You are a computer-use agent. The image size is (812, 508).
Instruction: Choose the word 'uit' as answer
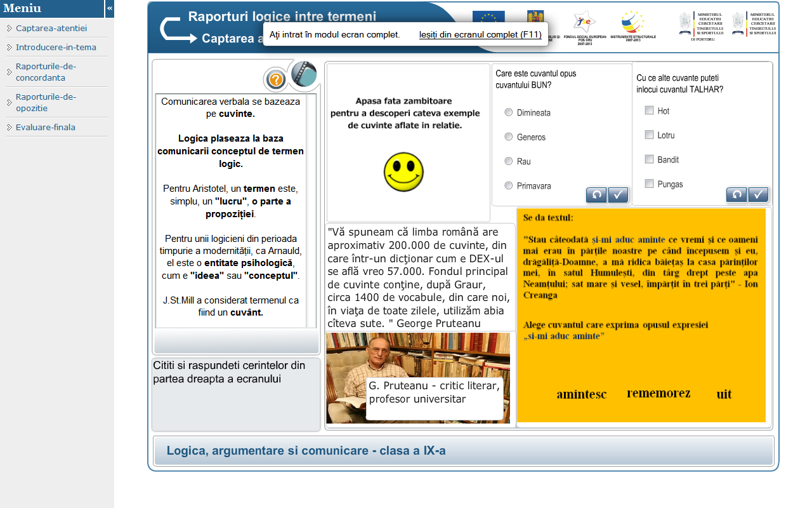(x=724, y=394)
